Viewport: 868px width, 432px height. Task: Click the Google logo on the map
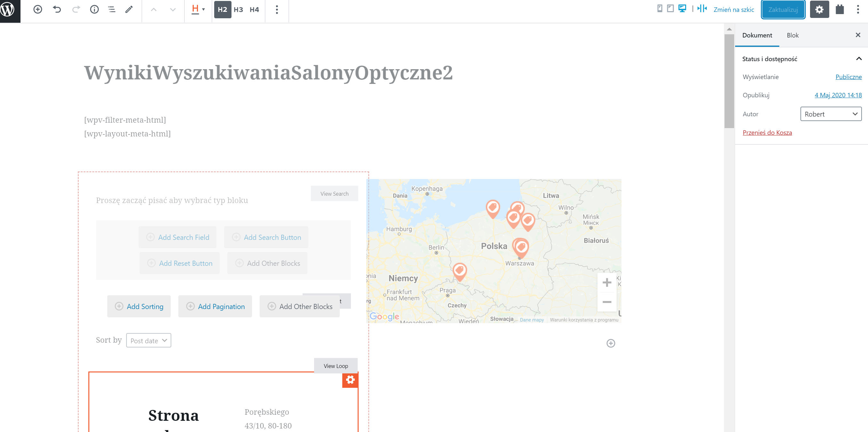(385, 316)
